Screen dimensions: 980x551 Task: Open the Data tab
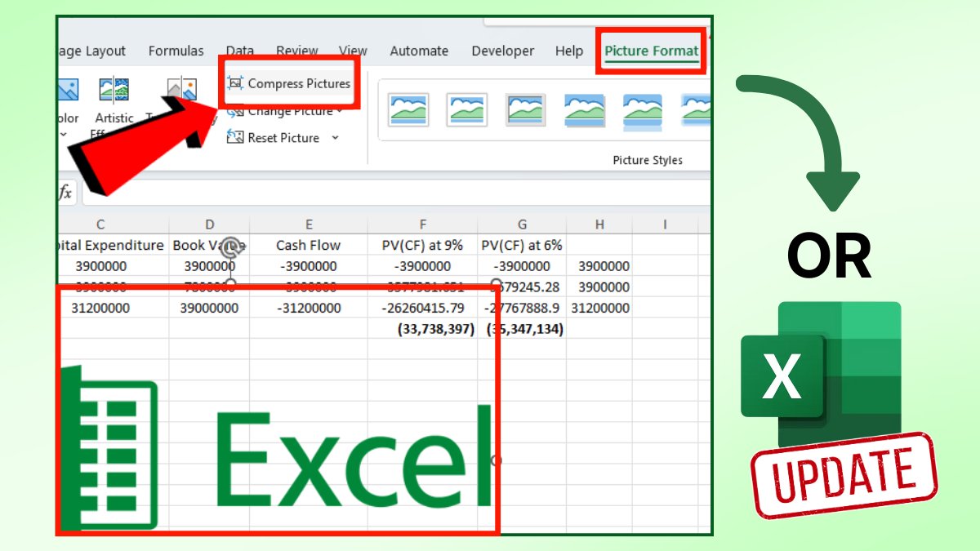(x=240, y=51)
